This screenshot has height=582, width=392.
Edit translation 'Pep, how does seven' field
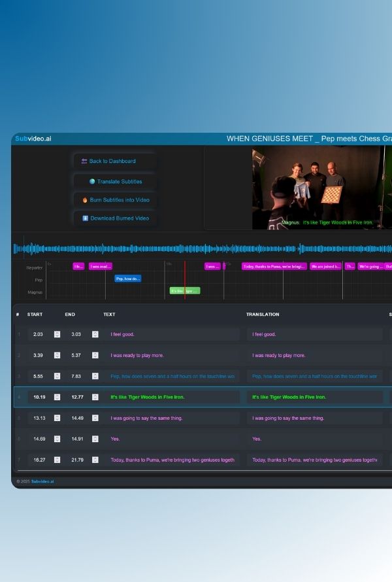[x=314, y=376]
